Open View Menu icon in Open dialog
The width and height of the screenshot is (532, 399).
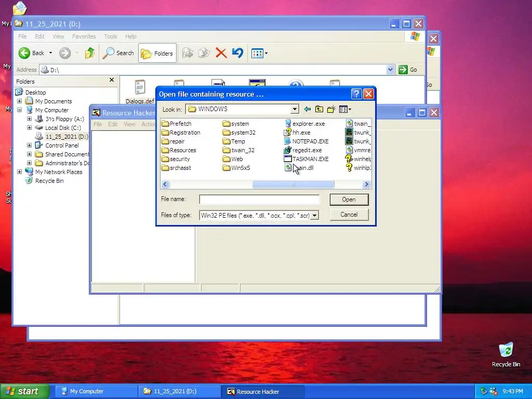pyautogui.click(x=345, y=109)
